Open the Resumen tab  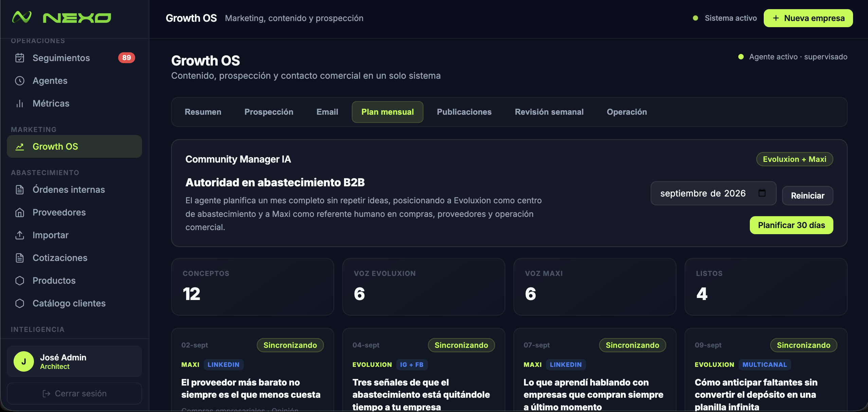pyautogui.click(x=203, y=112)
